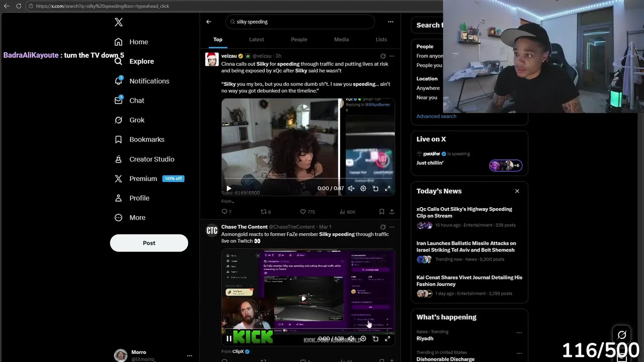
Task: Open the ClipX source link
Action: pyautogui.click(x=238, y=351)
